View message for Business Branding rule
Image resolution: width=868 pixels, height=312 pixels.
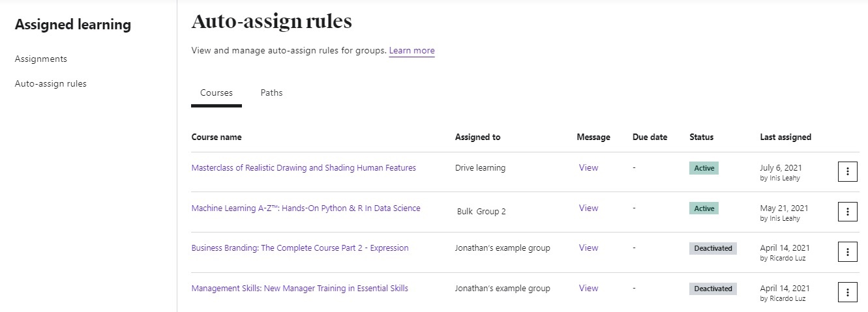click(588, 248)
